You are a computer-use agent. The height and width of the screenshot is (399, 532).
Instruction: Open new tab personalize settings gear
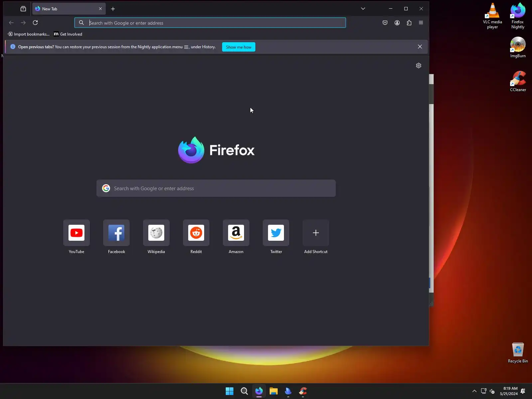419,66
